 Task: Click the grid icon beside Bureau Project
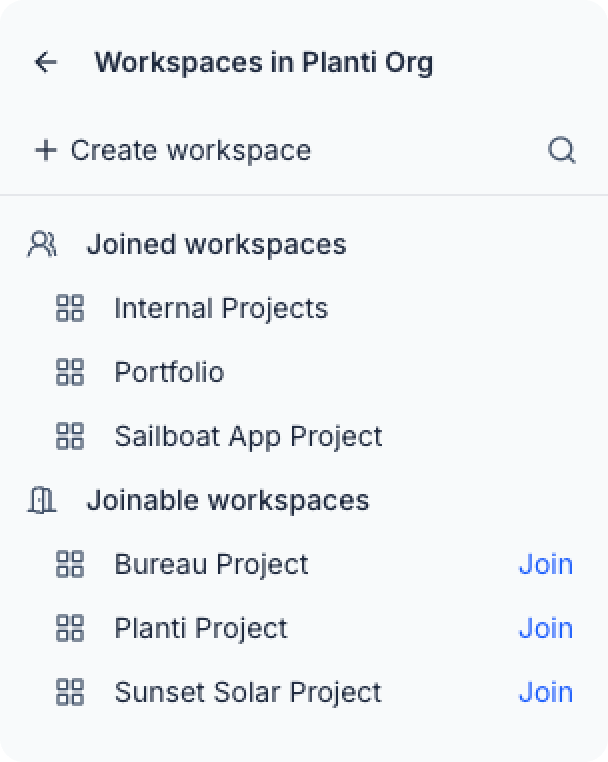coord(70,565)
